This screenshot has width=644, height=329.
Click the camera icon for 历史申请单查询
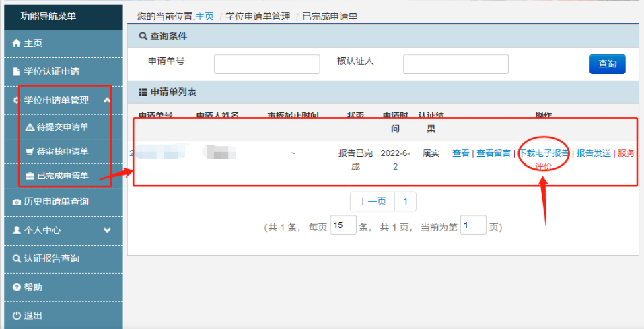pos(17,202)
